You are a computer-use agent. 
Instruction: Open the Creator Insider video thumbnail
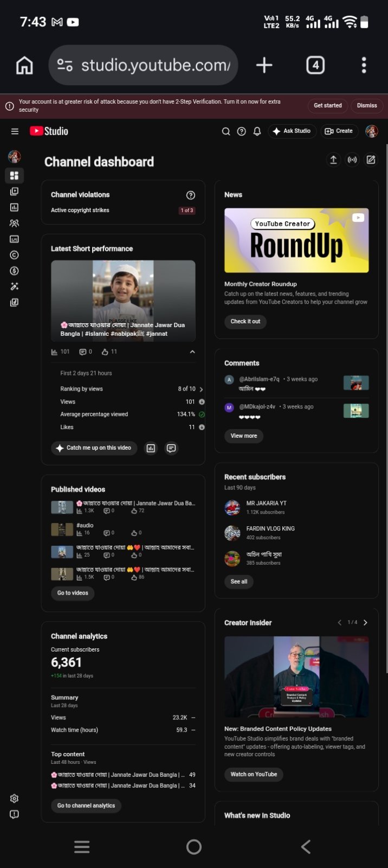click(296, 677)
